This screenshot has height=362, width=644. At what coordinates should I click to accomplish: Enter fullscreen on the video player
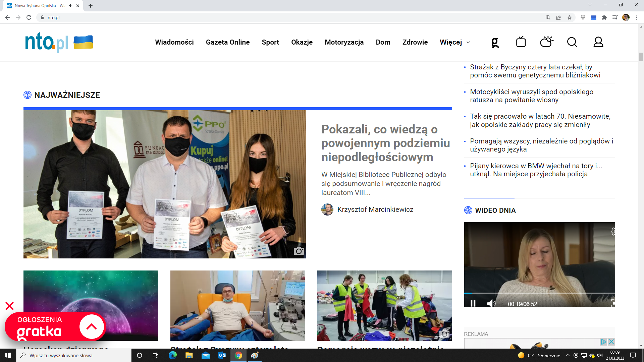click(x=613, y=303)
